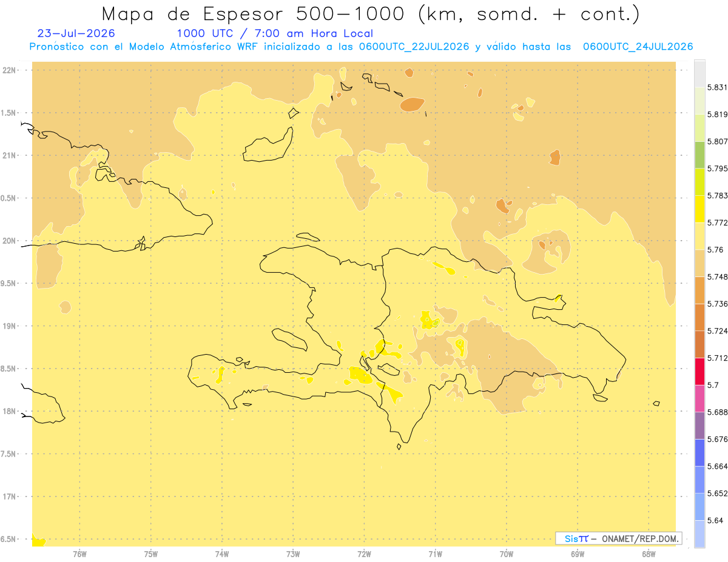Click the colorbar value 5.724
This screenshot has height=562, width=728.
pyautogui.click(x=717, y=331)
